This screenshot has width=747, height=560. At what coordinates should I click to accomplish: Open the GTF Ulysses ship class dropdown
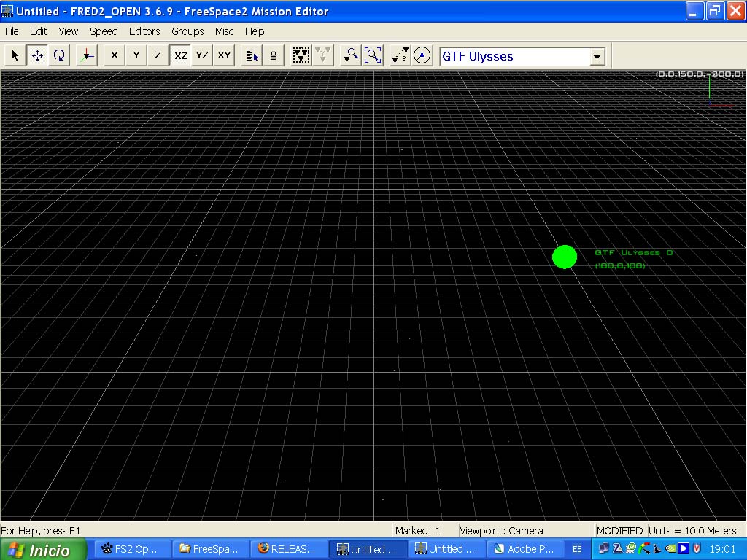(597, 57)
